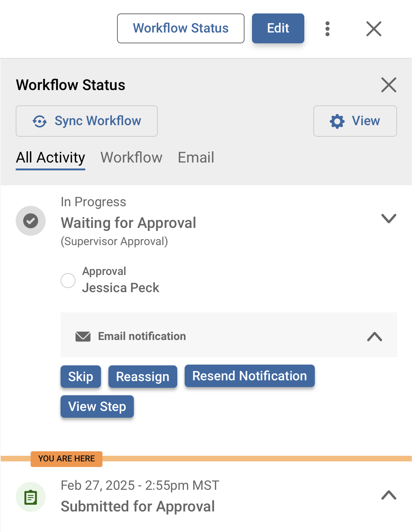Image resolution: width=412 pixels, height=532 pixels.
Task: Collapse the Submitted for Approval entry
Action: click(389, 496)
